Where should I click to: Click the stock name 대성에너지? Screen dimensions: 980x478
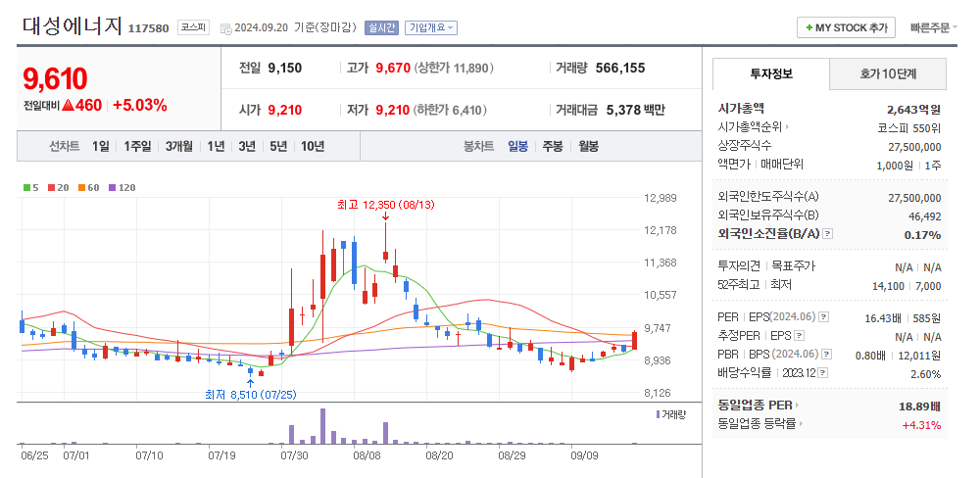tap(73, 26)
